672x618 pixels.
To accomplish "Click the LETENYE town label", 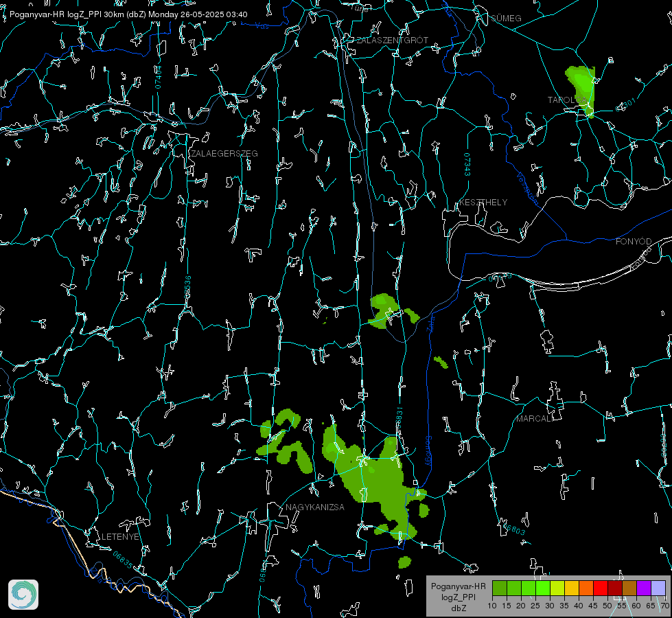I will (120, 537).
